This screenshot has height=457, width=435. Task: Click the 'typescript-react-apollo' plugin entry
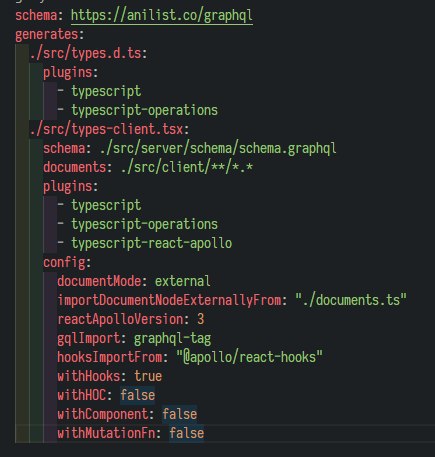pyautogui.click(x=152, y=243)
